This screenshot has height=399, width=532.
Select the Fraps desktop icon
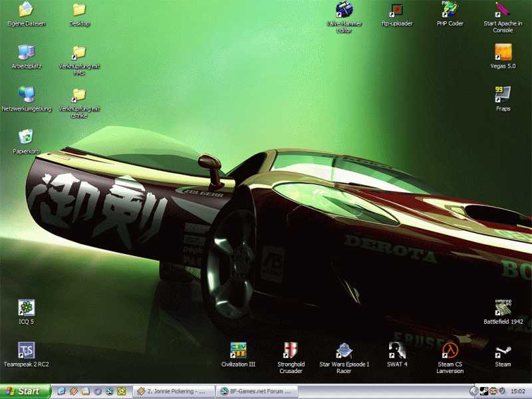[x=503, y=94]
